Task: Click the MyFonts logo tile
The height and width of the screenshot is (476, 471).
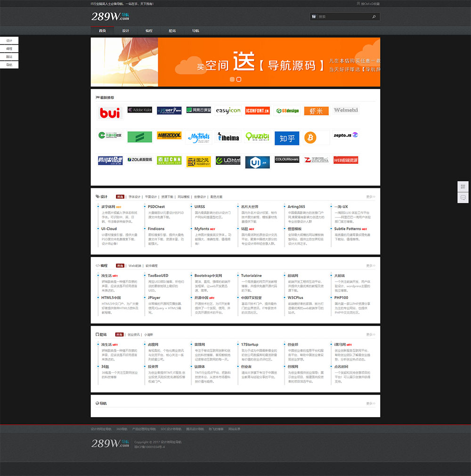Action: [199, 137]
